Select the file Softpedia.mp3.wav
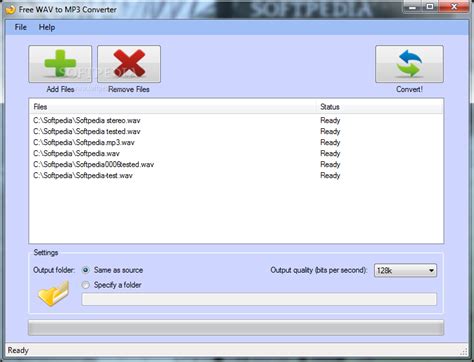 tap(84, 142)
